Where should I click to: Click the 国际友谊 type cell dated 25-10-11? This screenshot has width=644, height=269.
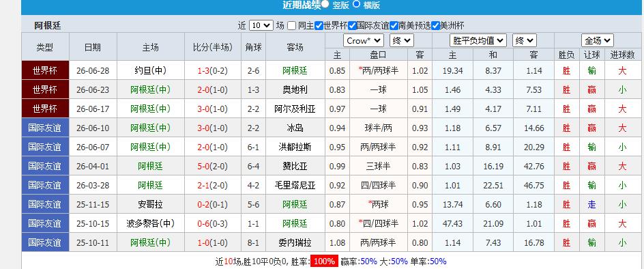click(x=45, y=242)
